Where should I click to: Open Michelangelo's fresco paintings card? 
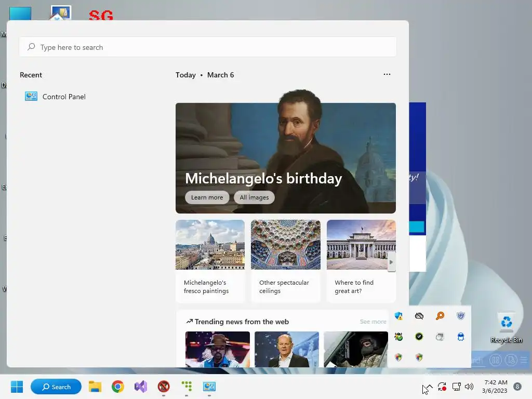pos(210,261)
